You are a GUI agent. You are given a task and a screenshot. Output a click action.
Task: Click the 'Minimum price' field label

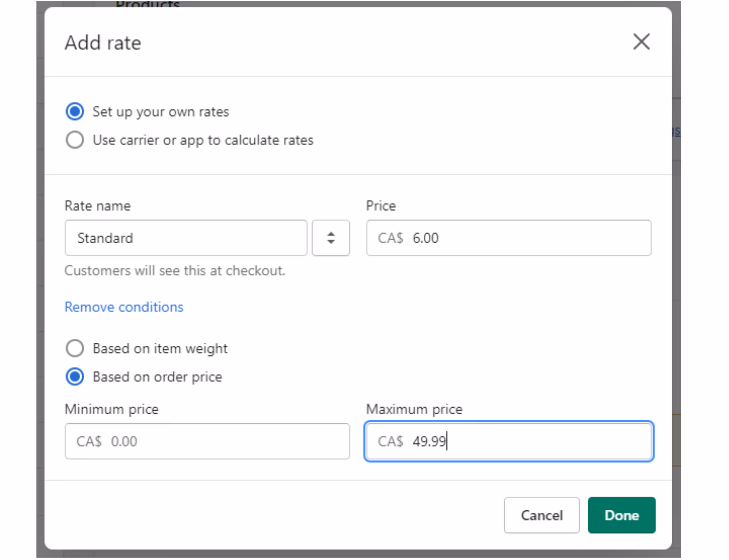click(111, 409)
